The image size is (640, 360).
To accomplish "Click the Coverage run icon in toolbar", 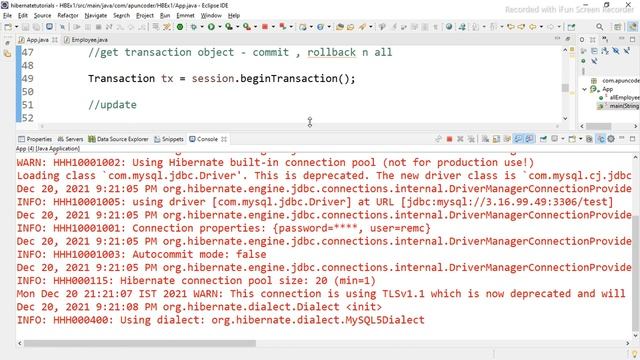I will click(x=229, y=27).
